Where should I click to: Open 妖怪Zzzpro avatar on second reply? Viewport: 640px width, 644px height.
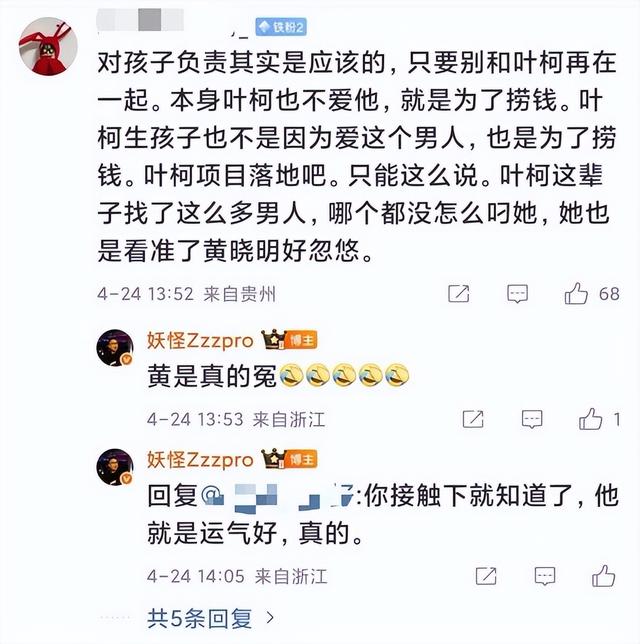pos(115,467)
